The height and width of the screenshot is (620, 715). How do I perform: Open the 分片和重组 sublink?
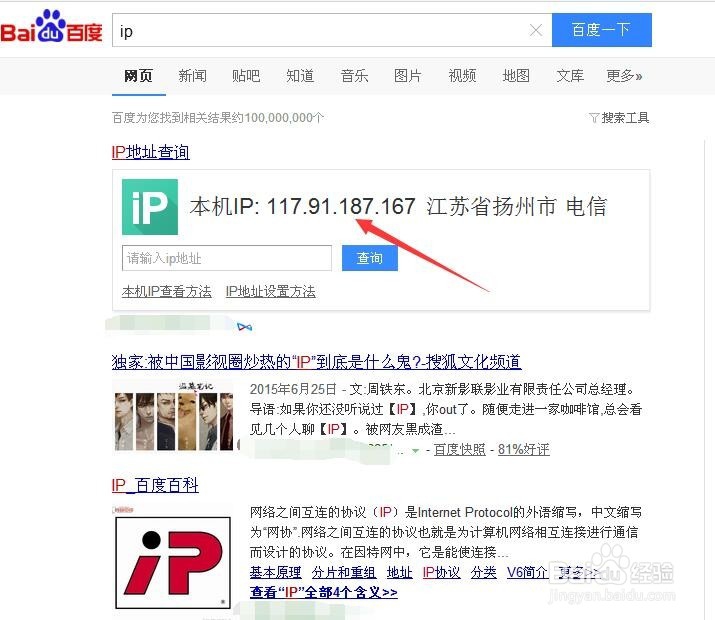[344, 572]
